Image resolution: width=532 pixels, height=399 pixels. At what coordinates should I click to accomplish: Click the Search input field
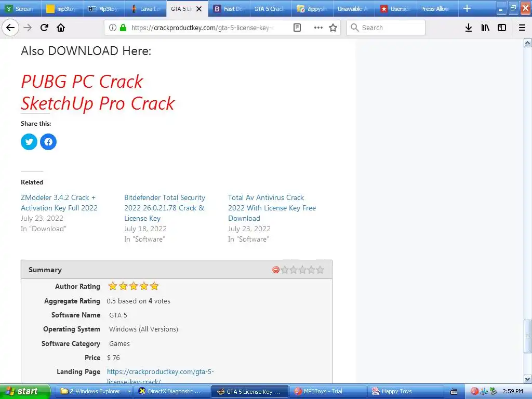(386, 28)
